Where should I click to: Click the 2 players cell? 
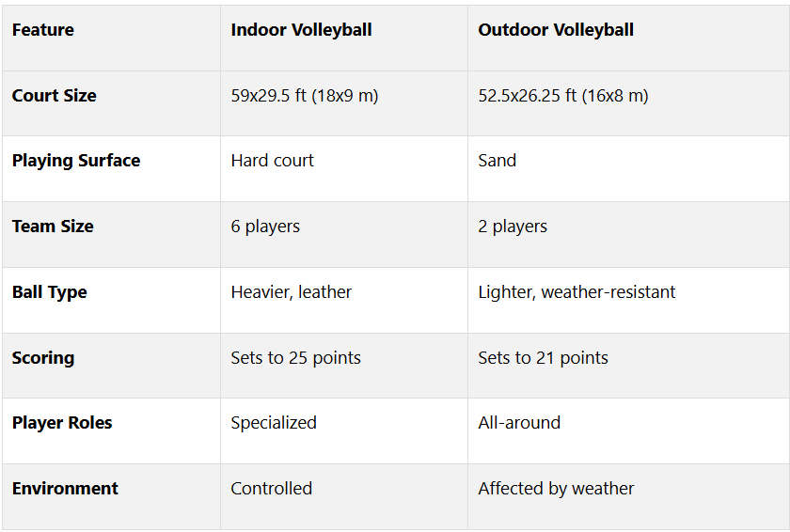pyautogui.click(x=513, y=227)
